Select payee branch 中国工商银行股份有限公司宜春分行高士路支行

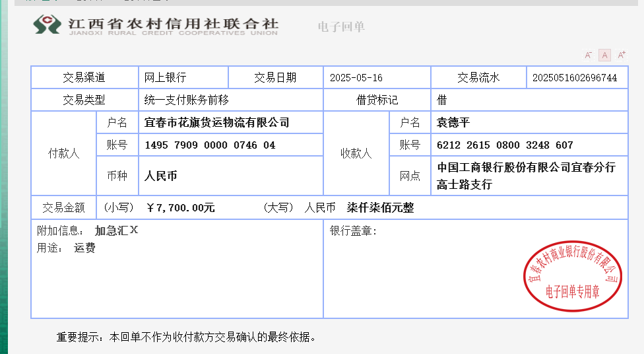click(x=526, y=176)
